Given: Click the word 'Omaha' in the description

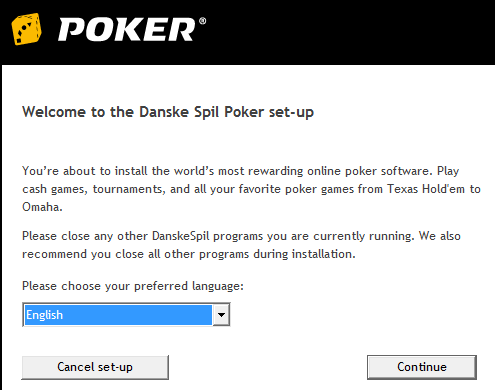Looking at the screenshot, I should point(42,207).
